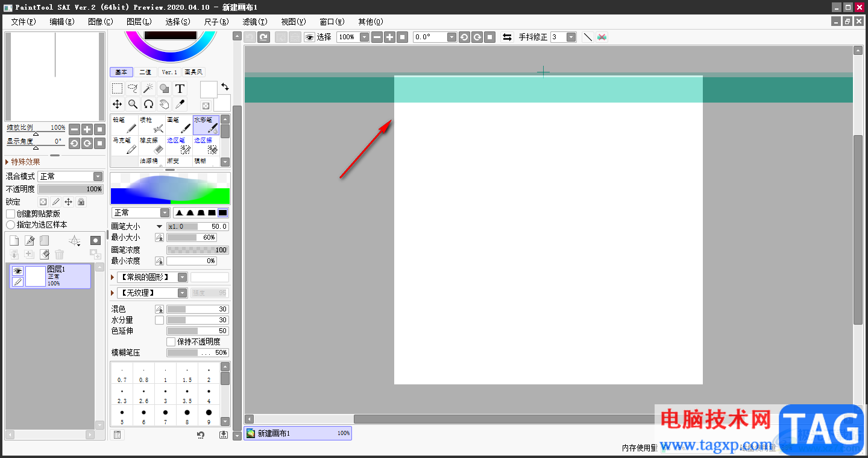Create a new linework pen layer

29,240
